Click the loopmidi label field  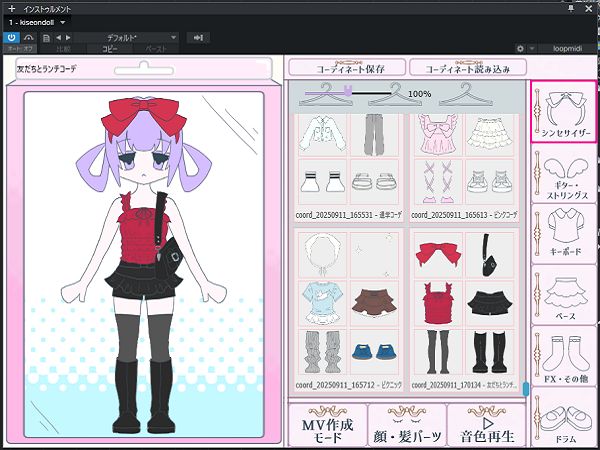(x=567, y=49)
